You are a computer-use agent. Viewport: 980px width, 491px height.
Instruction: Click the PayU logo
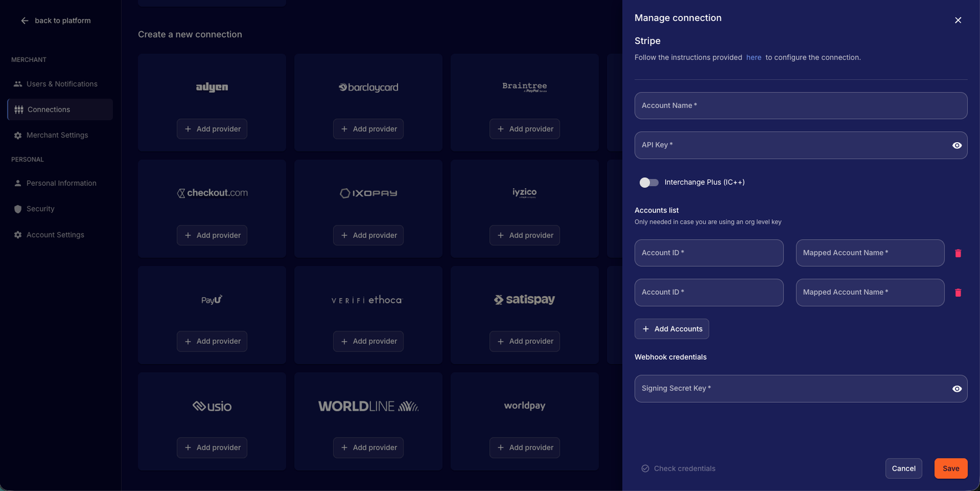pos(212,300)
